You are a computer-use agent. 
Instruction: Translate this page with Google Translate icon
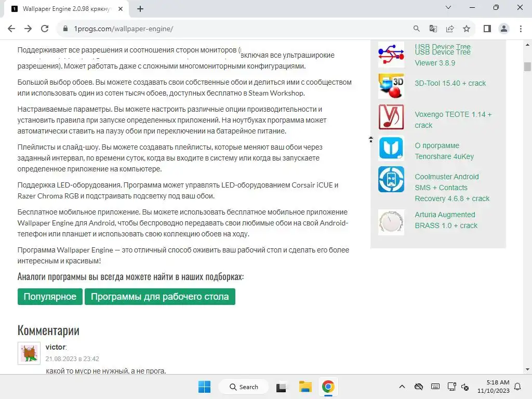point(433,29)
